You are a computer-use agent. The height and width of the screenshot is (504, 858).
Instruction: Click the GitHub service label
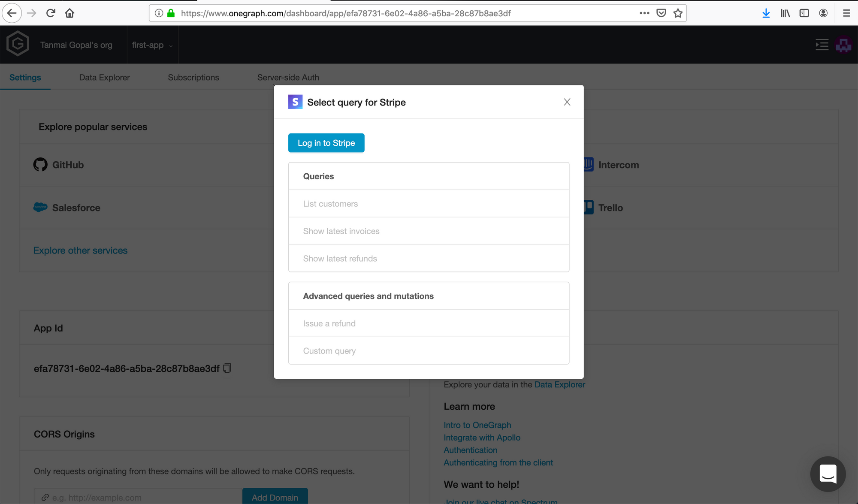click(68, 165)
